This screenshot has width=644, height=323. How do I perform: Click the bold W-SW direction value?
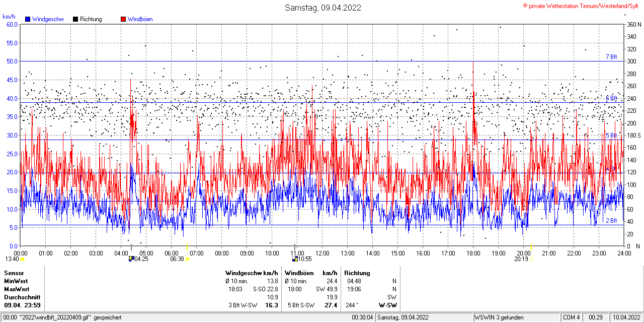click(387, 305)
